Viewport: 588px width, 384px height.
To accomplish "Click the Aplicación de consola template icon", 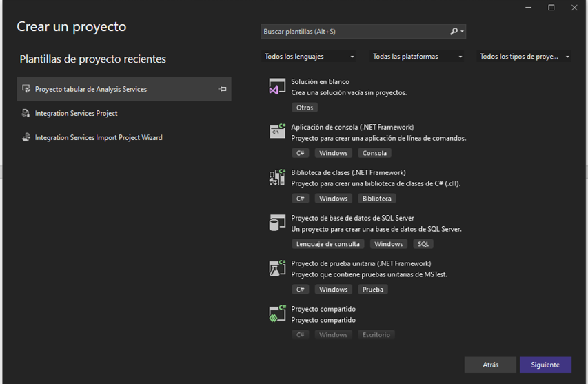I will coord(277,131).
